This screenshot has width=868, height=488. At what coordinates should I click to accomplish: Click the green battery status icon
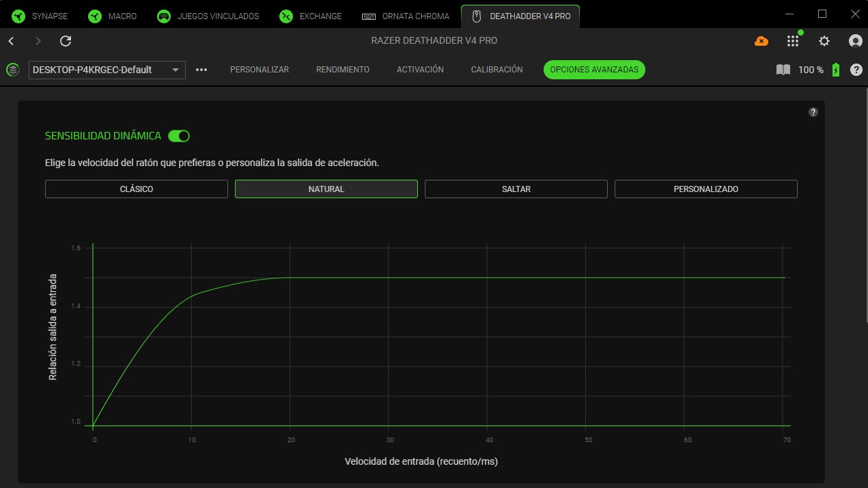point(835,70)
